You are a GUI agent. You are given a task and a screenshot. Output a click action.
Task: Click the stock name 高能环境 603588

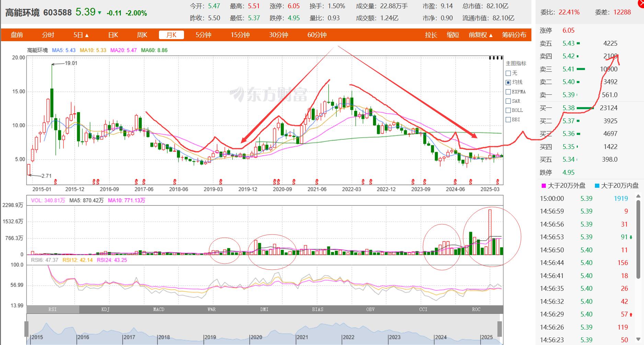38,13
